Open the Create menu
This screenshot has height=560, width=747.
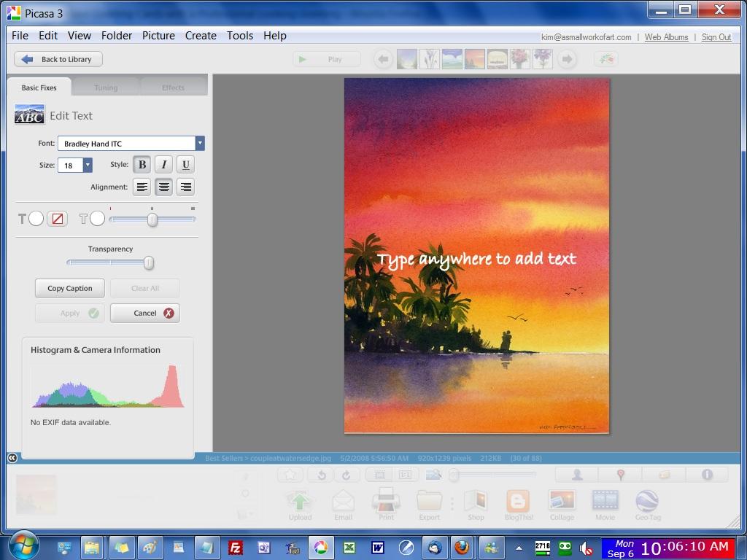point(201,36)
